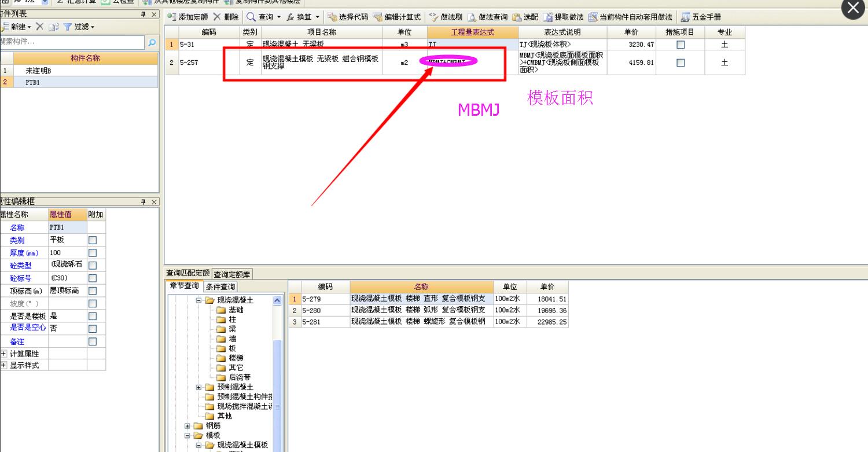Toggle the 附加 checkbox for 厚度(mm) property

pyautogui.click(x=93, y=253)
